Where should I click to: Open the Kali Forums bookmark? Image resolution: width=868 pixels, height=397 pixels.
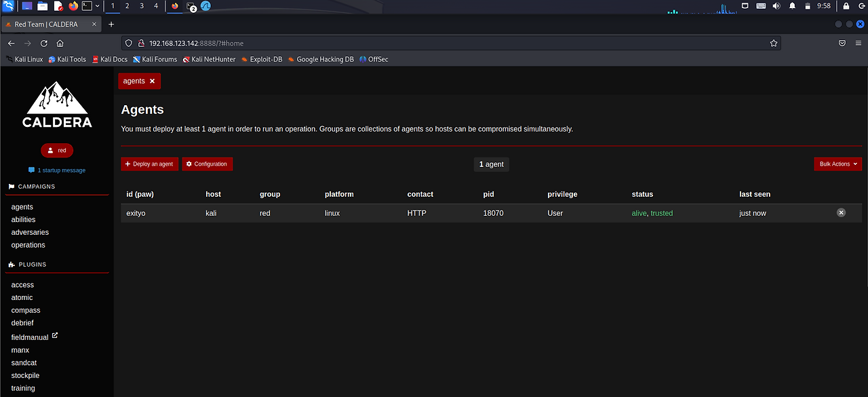point(155,59)
